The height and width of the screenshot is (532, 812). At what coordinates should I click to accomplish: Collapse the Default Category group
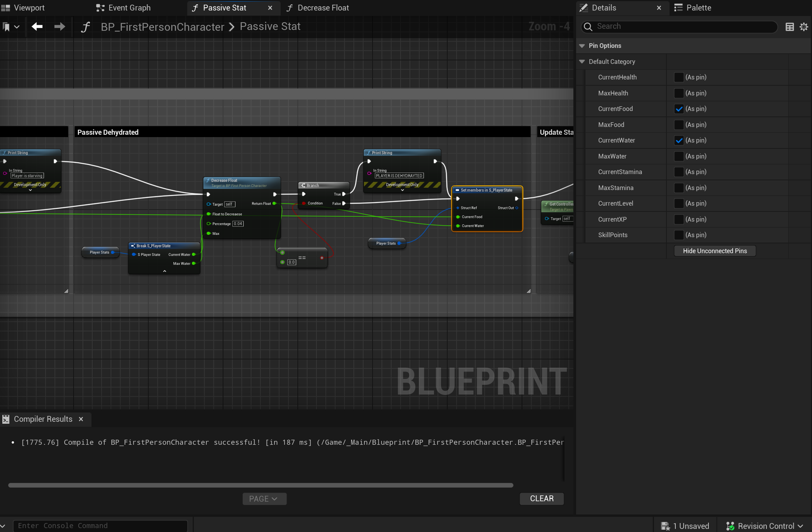(x=582, y=62)
